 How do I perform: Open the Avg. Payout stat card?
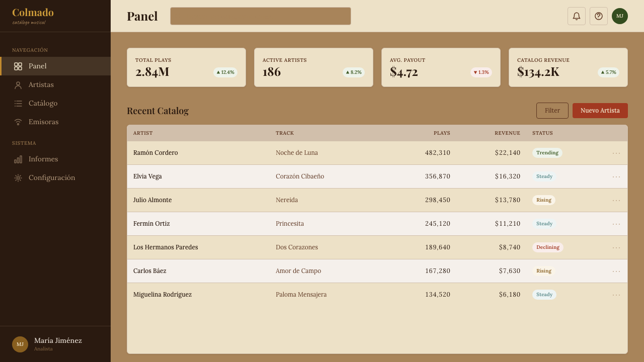[441, 67]
